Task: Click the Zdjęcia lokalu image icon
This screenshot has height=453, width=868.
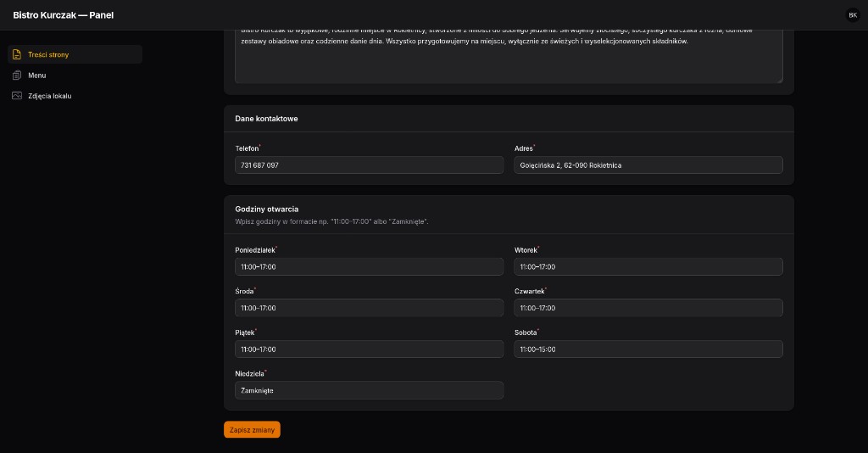Action: click(17, 96)
